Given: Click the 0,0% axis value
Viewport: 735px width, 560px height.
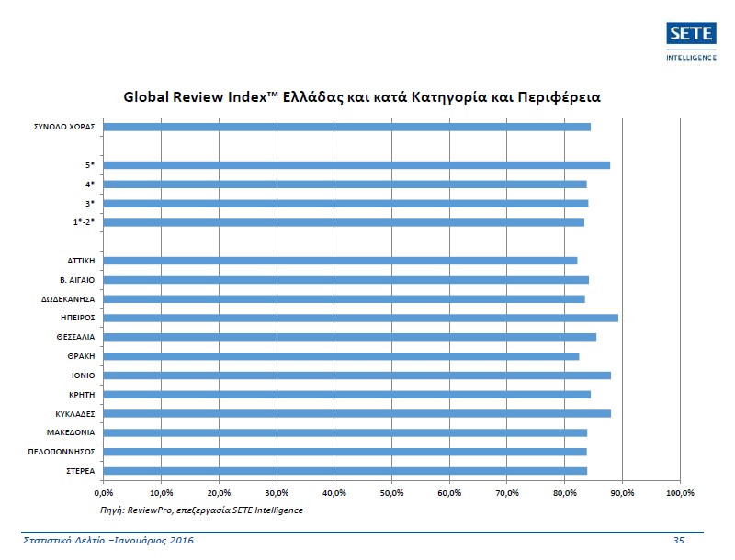Looking at the screenshot, I should click(x=104, y=493).
